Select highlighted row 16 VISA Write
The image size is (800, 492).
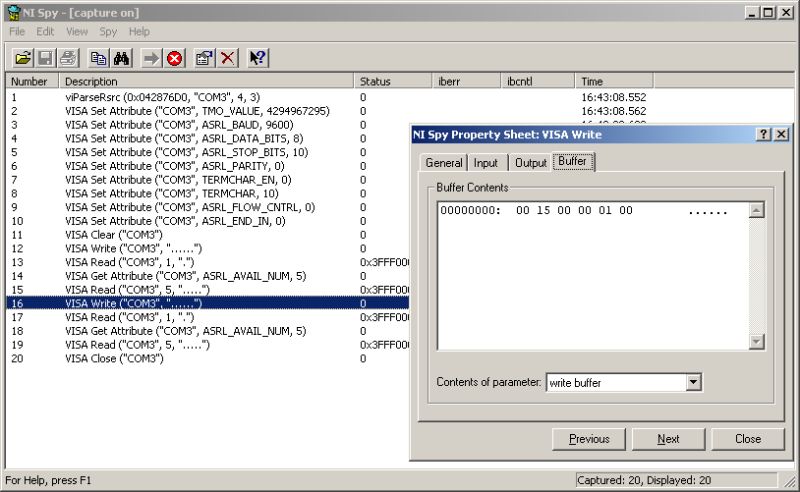point(207,304)
